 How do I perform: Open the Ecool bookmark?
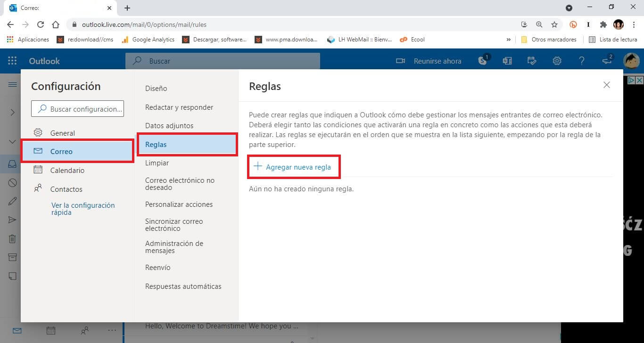point(413,40)
